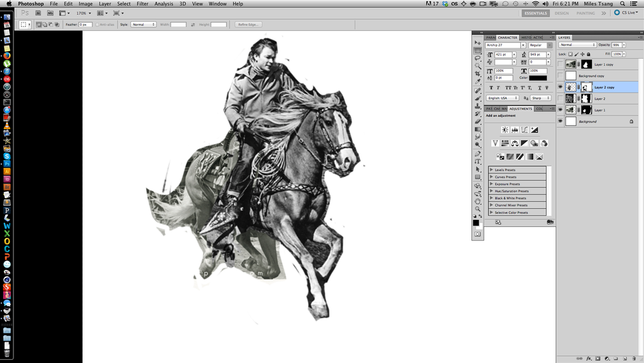Select the Crop tool
The width and height of the screenshot is (644, 363).
point(478,74)
